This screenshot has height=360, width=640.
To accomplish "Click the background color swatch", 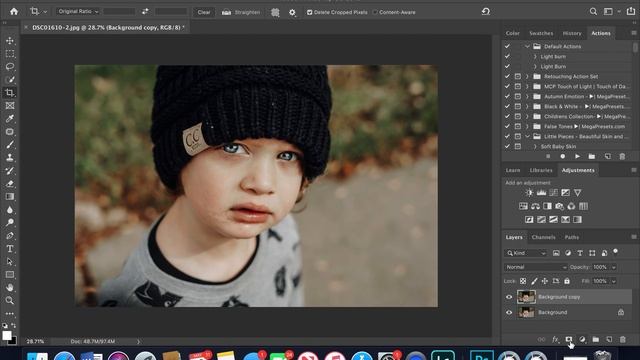I will tap(13, 341).
